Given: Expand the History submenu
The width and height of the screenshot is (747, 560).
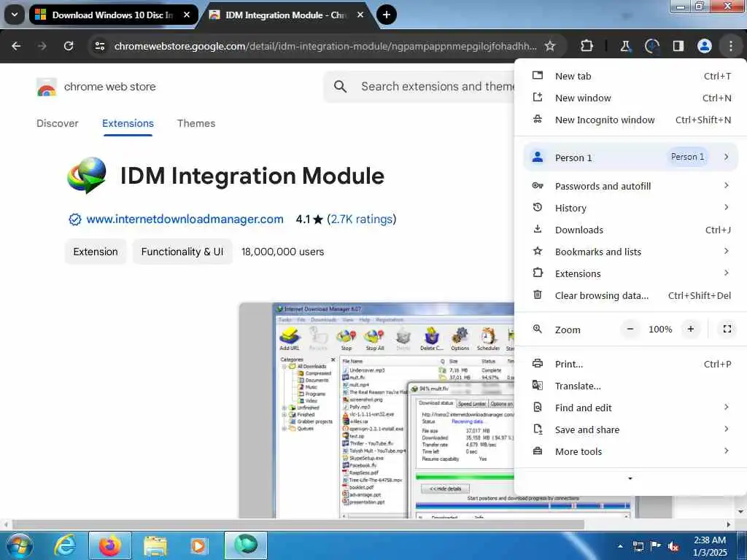Looking at the screenshot, I should coord(631,208).
